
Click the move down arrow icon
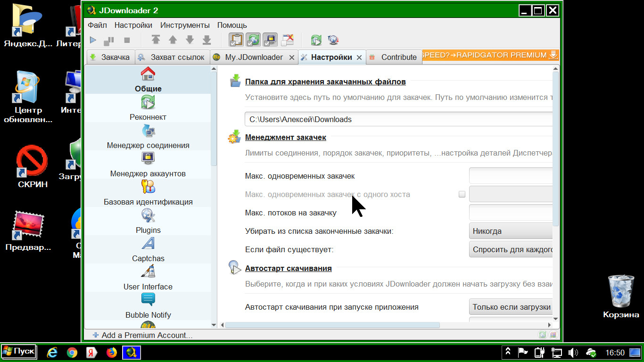click(190, 40)
